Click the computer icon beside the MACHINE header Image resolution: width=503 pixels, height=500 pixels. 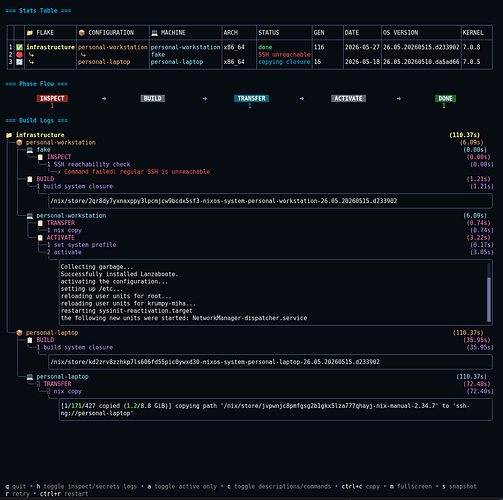coord(154,33)
